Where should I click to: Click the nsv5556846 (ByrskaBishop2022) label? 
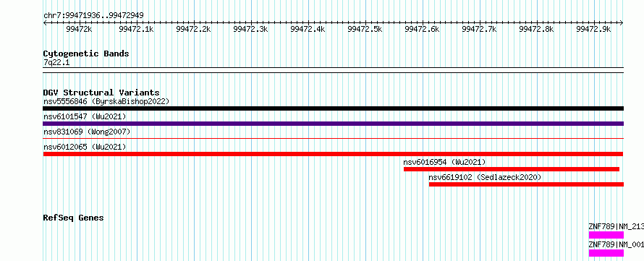tap(106, 101)
